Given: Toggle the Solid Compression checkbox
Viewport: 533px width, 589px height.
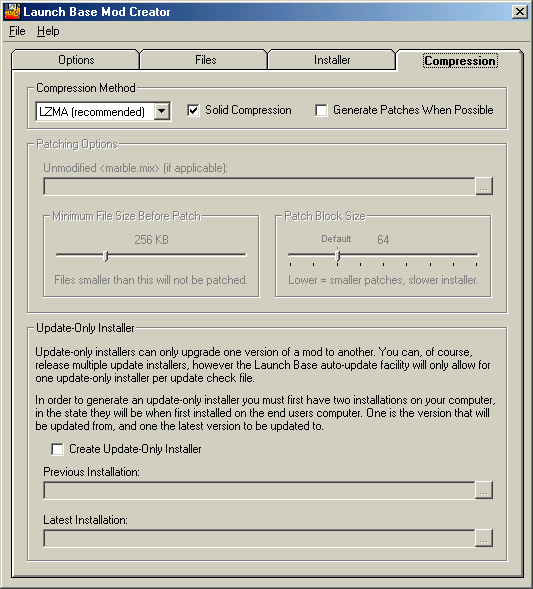Looking at the screenshot, I should (x=193, y=110).
